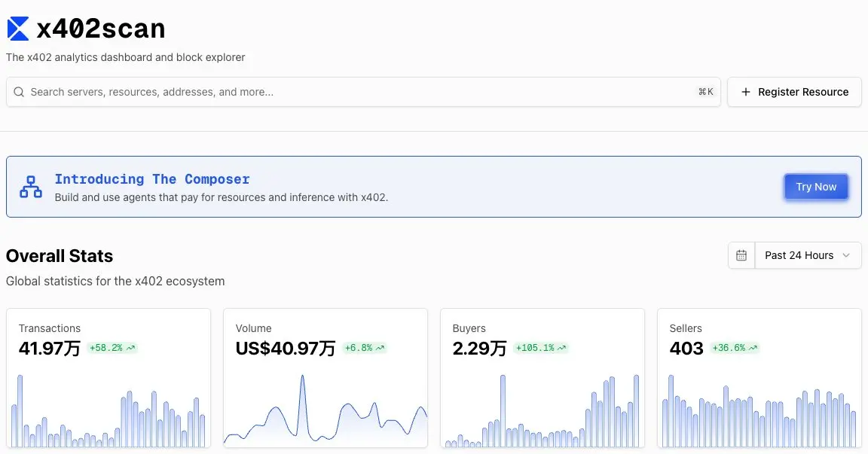Image resolution: width=868 pixels, height=454 pixels.
Task: Select the Buyers bar chart
Action: coord(542,410)
